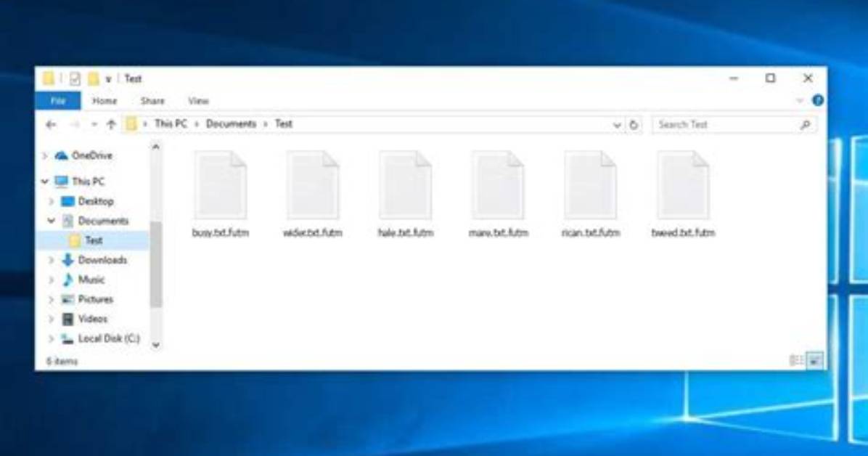The image size is (868, 456).
Task: Select the hale.txt.futm file icon
Action: point(405,185)
